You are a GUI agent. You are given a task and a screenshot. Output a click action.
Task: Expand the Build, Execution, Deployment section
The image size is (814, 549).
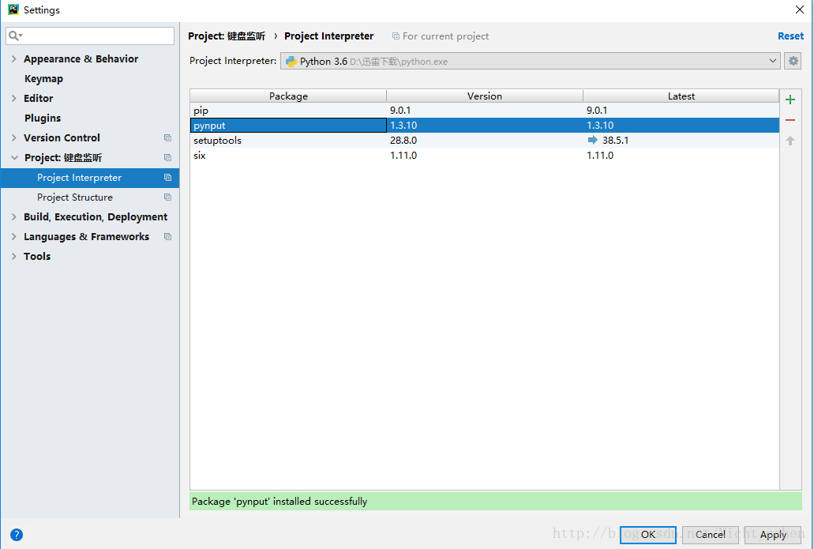14,217
